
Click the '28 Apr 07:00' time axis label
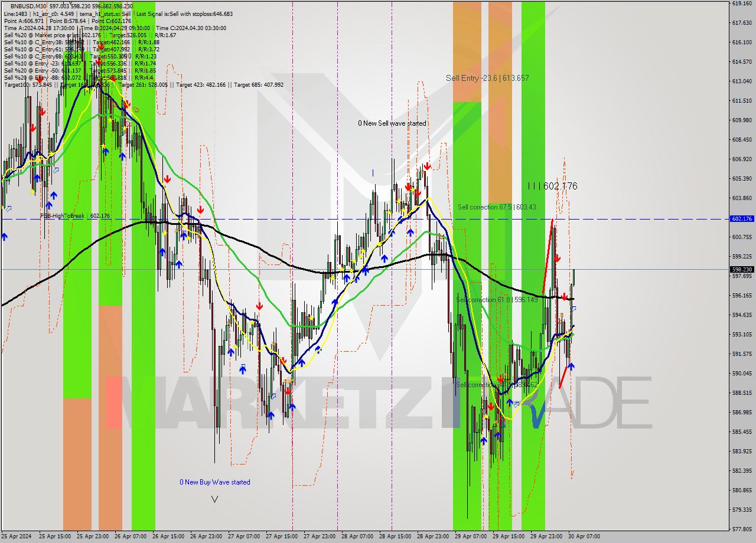tap(357, 537)
